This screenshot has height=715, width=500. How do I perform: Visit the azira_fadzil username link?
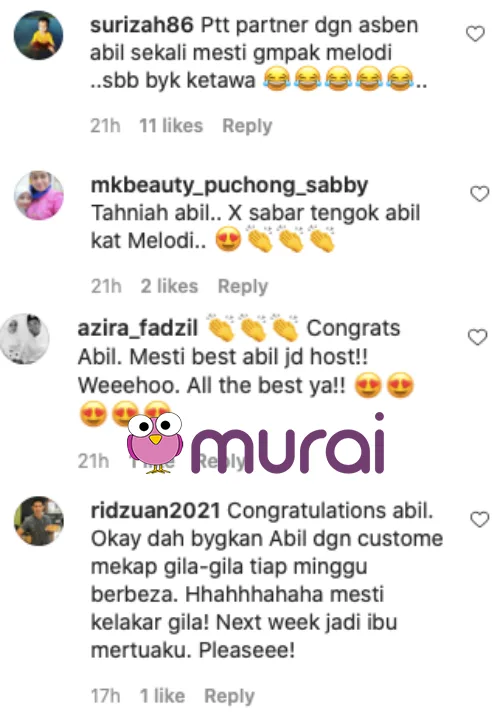(138, 328)
